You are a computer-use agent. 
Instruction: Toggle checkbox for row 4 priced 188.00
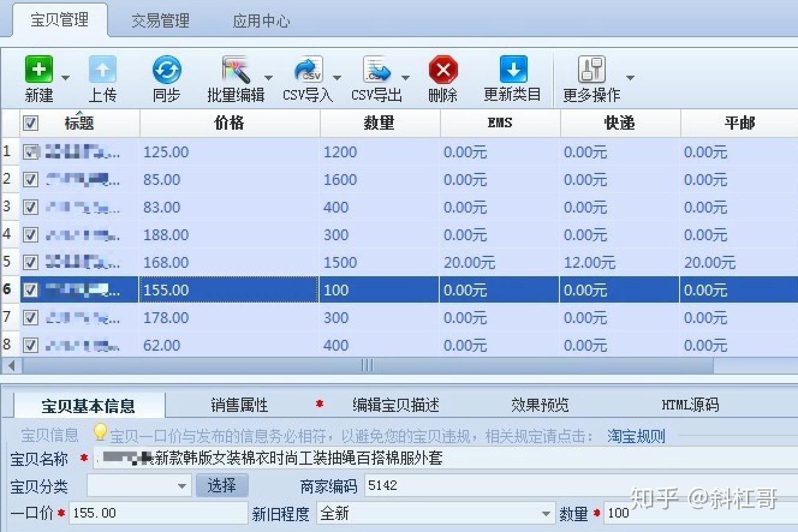tap(31, 235)
